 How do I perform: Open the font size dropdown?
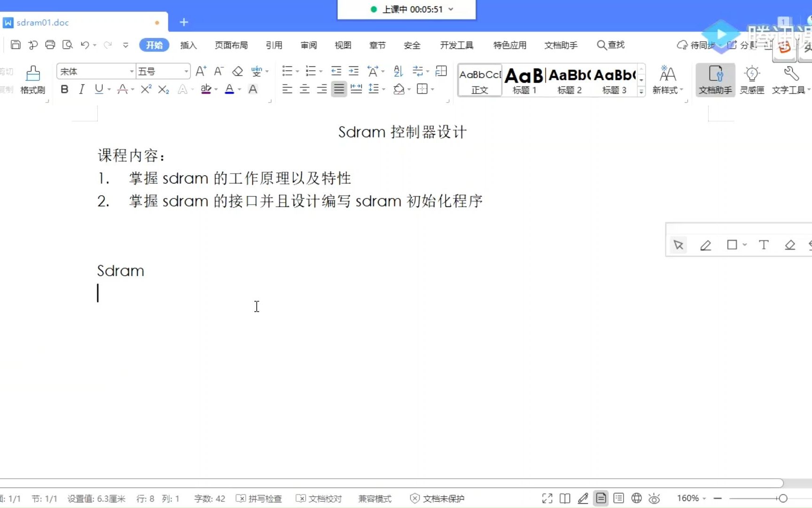pyautogui.click(x=187, y=71)
